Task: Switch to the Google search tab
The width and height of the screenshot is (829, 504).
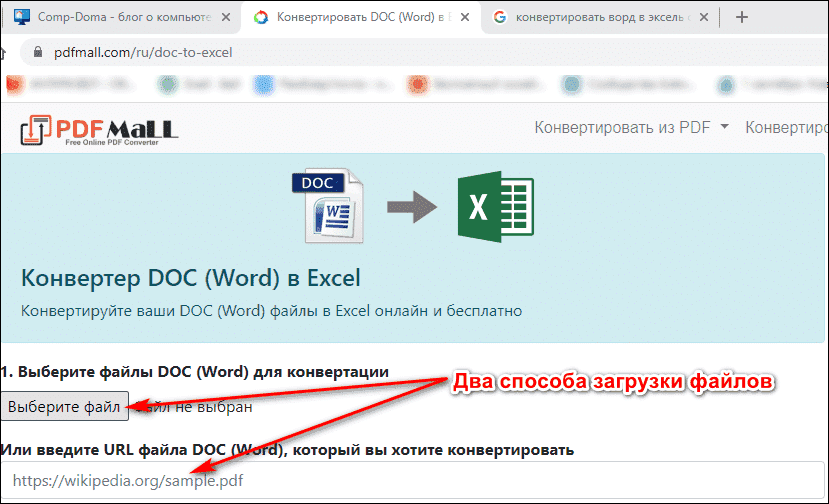Action: [x=600, y=17]
